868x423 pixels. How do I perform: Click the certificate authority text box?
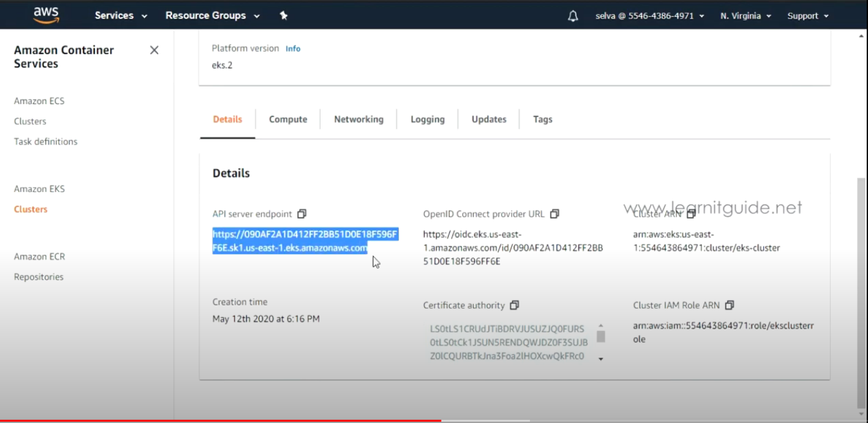509,343
